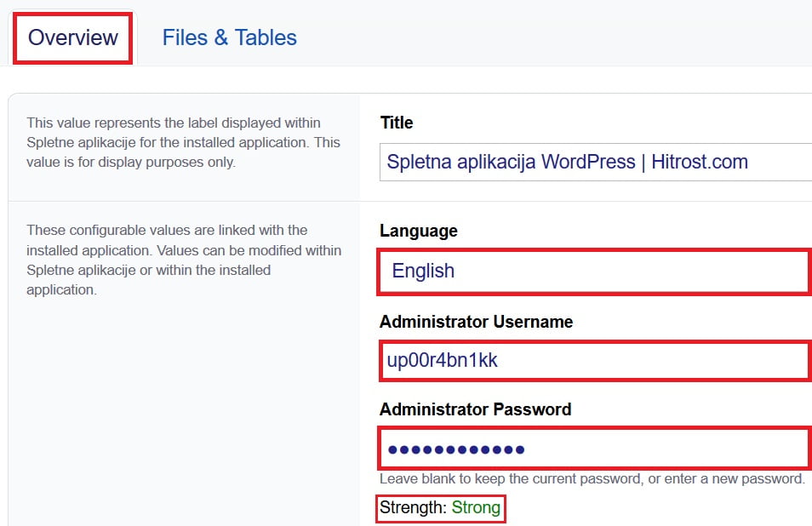Click the Strength: Strong indicator
Screen dimensions: 812x526
[x=440, y=507]
